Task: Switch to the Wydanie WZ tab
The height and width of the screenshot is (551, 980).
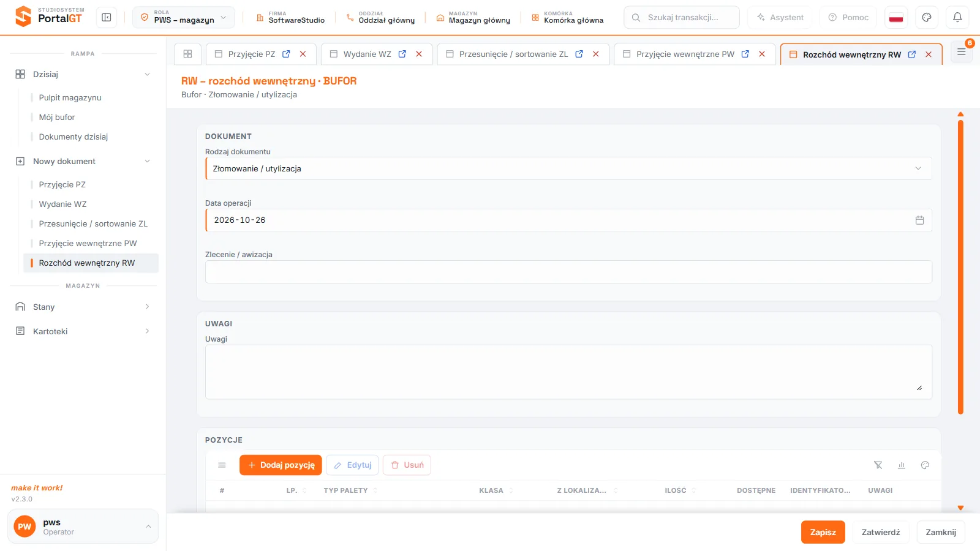Action: tap(367, 54)
